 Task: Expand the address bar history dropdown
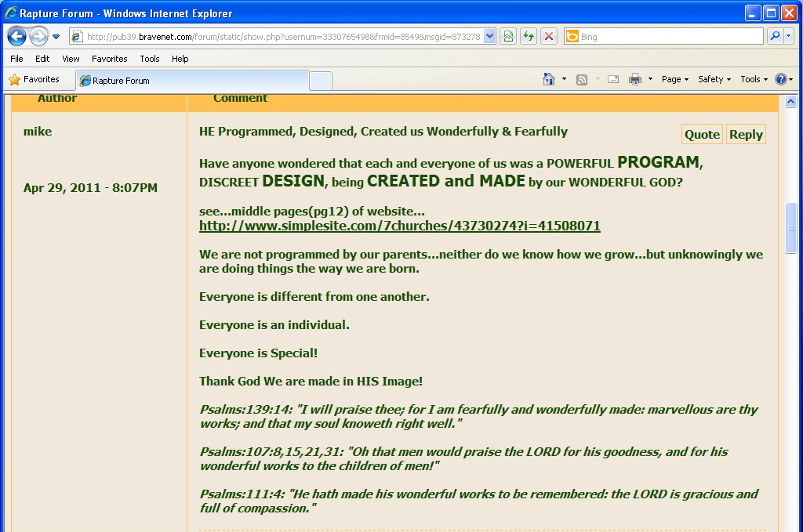(x=489, y=36)
